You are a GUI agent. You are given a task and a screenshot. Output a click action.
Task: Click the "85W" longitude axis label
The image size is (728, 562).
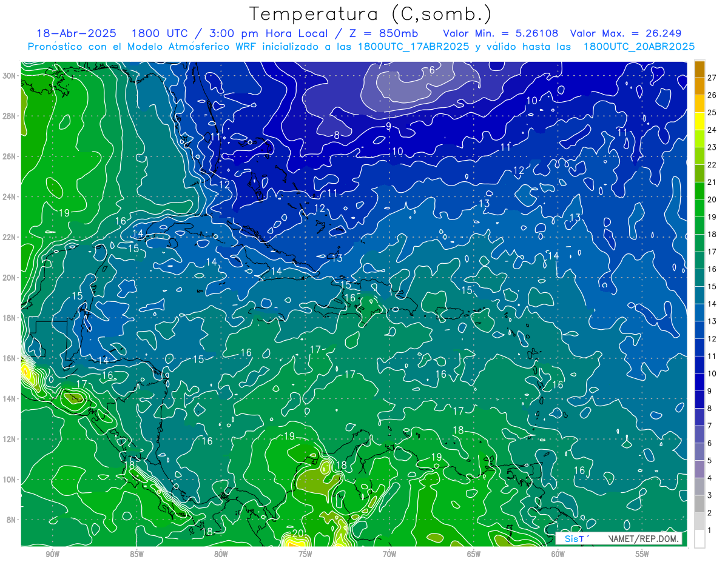click(x=136, y=554)
